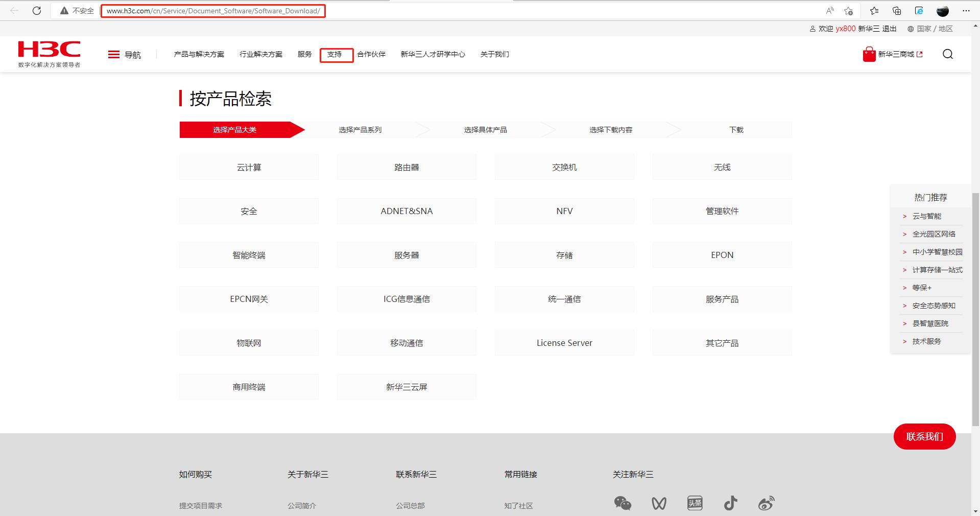Open 行业解决方案 menu
Image resolution: width=980 pixels, height=516 pixels.
tap(260, 54)
